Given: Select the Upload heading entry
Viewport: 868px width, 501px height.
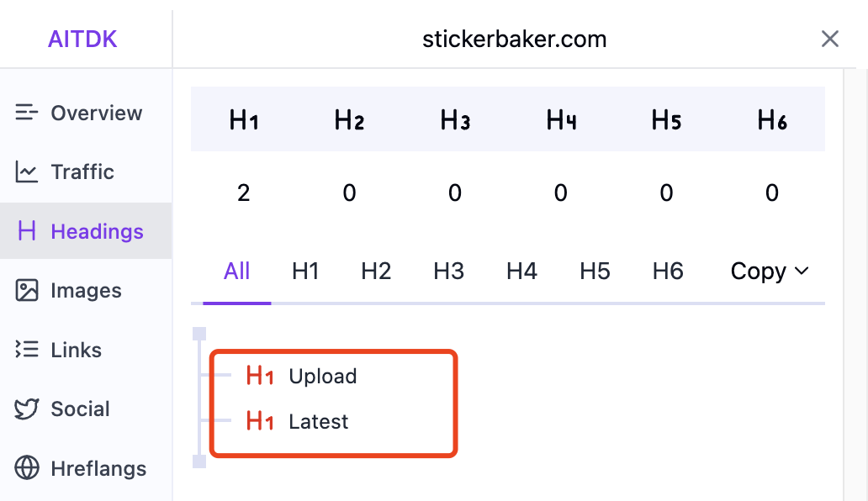Looking at the screenshot, I should tap(322, 377).
